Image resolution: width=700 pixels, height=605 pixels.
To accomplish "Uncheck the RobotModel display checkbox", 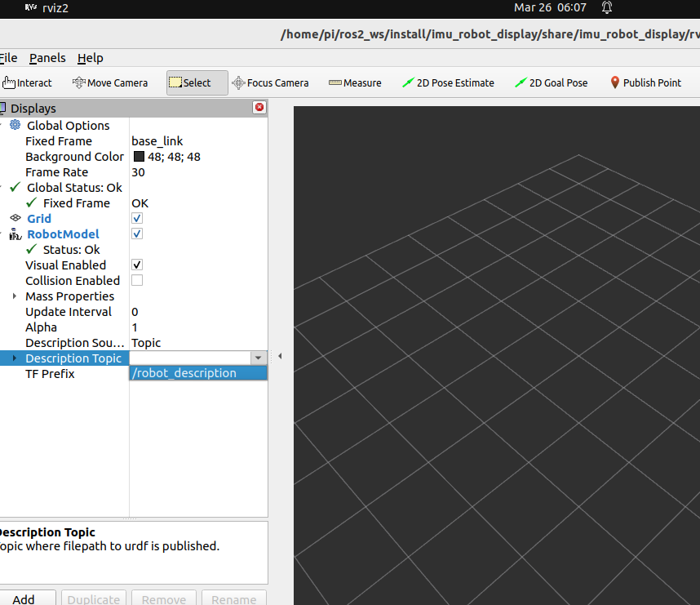I will [x=137, y=234].
